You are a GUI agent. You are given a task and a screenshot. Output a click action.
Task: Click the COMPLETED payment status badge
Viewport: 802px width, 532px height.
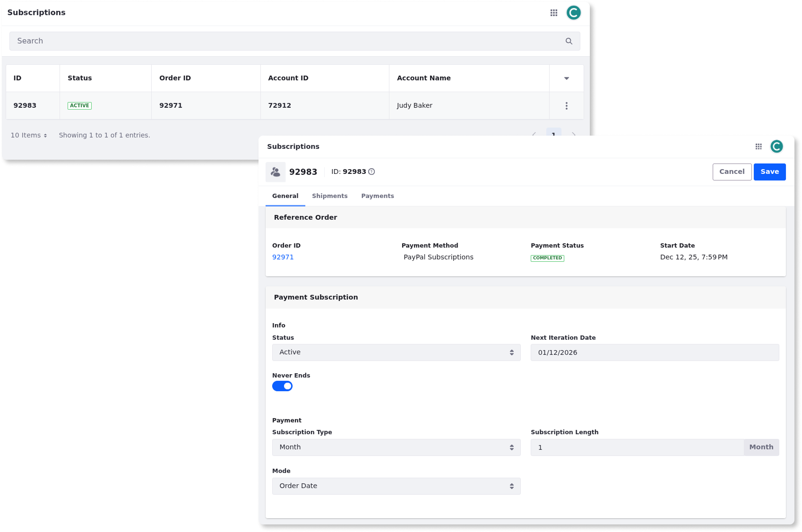click(x=547, y=258)
